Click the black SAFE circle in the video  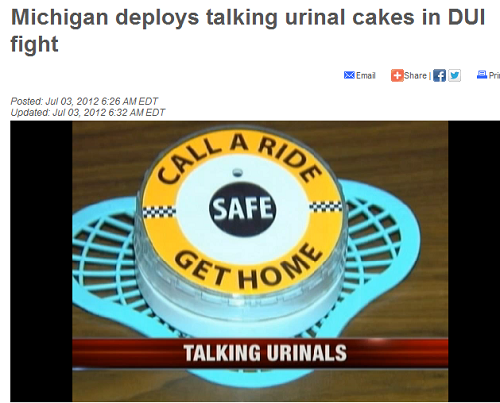(242, 209)
